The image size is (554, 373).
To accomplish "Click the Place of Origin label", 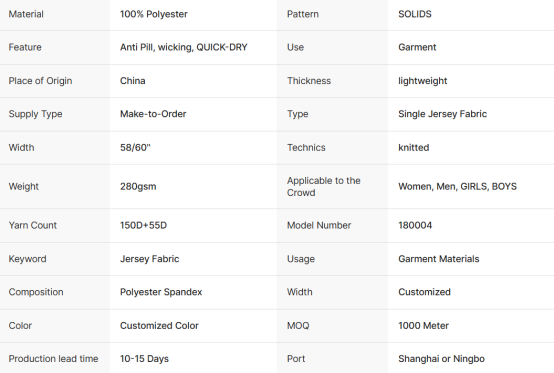I will coord(40,81).
